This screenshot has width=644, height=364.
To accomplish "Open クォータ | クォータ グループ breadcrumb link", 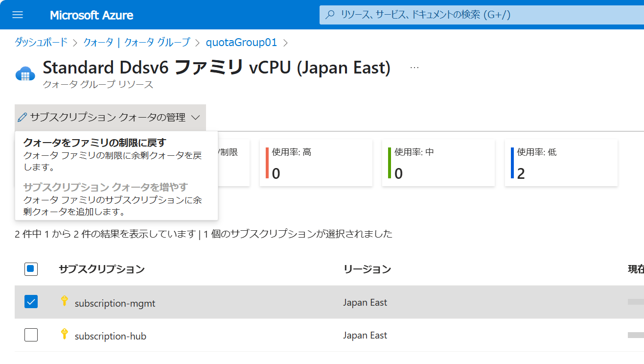I will click(x=137, y=42).
